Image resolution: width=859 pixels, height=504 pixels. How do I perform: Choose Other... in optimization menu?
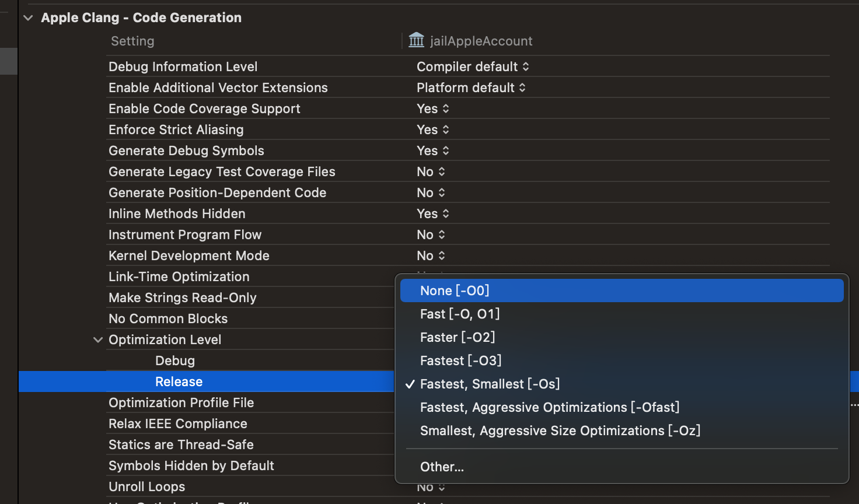tap(622, 467)
